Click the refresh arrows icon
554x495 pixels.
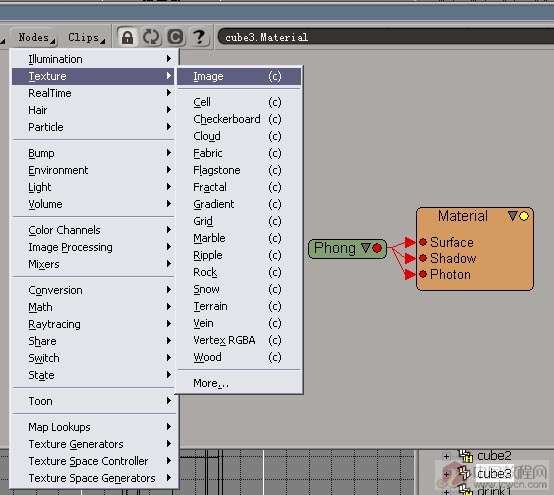(x=151, y=37)
